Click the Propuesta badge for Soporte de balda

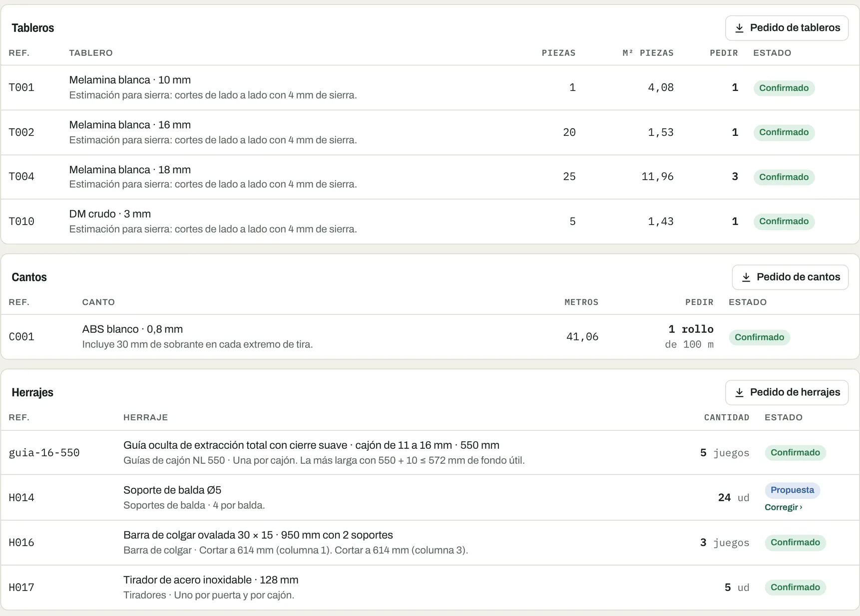coord(792,490)
